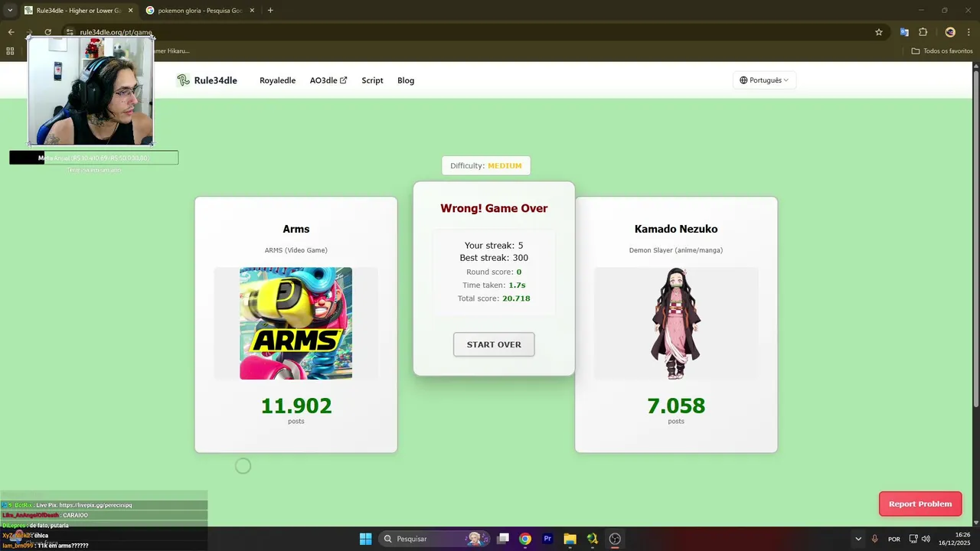Viewport: 980px width, 551px height.
Task: Switch the POR keyboard language
Action: point(894,539)
